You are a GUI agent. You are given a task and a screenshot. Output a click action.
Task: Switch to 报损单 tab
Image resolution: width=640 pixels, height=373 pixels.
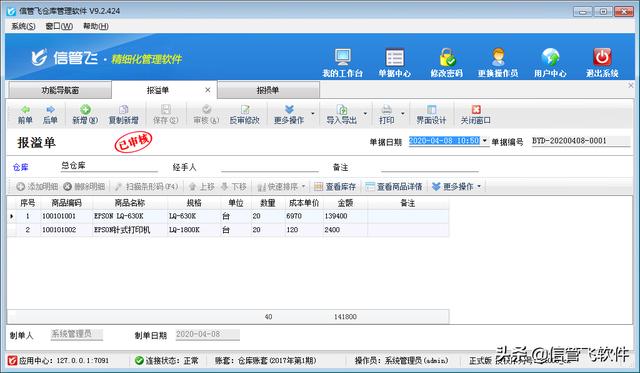tap(268, 90)
